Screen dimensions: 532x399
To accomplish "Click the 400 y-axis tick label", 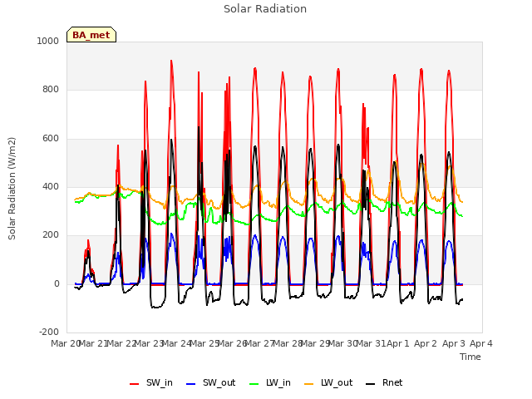I will click(51, 186).
